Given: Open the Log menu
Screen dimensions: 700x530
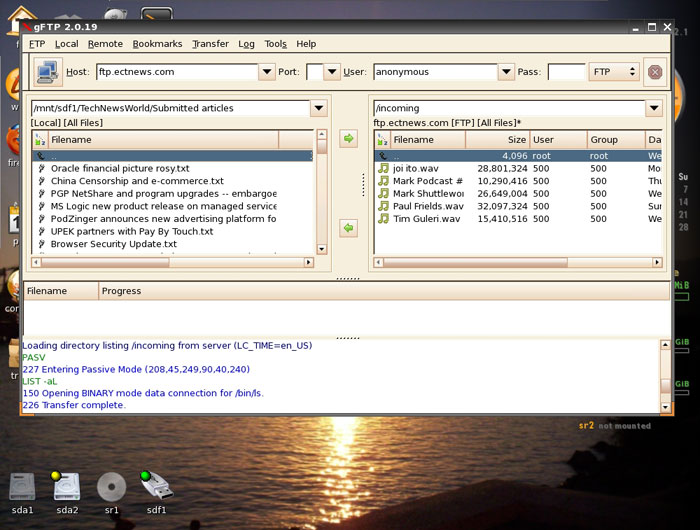Looking at the screenshot, I should point(246,44).
